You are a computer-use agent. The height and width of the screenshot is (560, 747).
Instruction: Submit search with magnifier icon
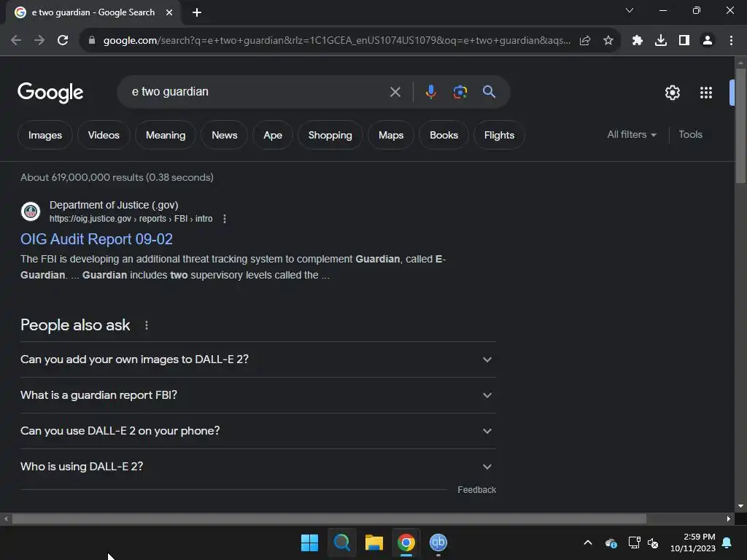click(x=489, y=91)
